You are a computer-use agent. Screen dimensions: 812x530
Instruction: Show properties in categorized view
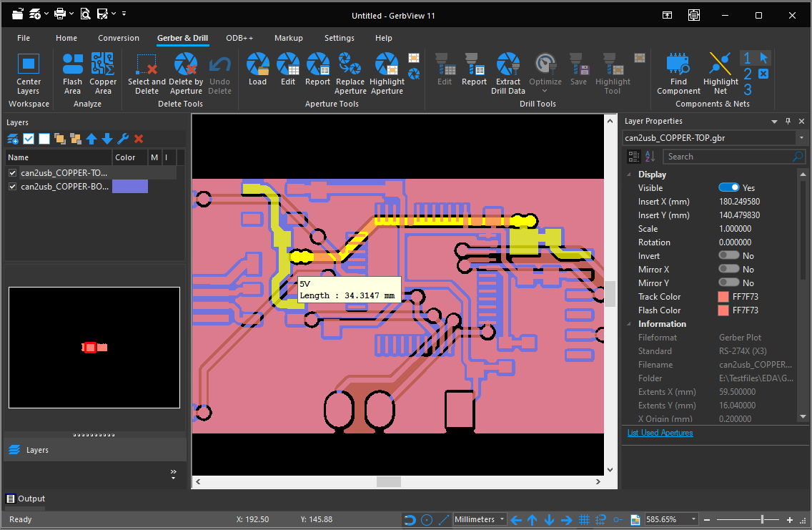(634, 157)
